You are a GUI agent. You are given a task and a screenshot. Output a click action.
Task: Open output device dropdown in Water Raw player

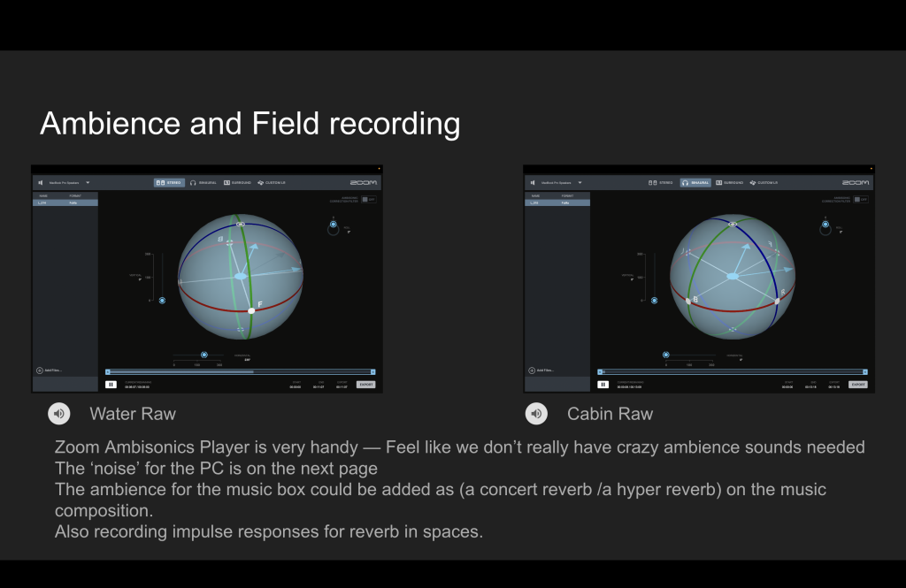pyautogui.click(x=88, y=182)
